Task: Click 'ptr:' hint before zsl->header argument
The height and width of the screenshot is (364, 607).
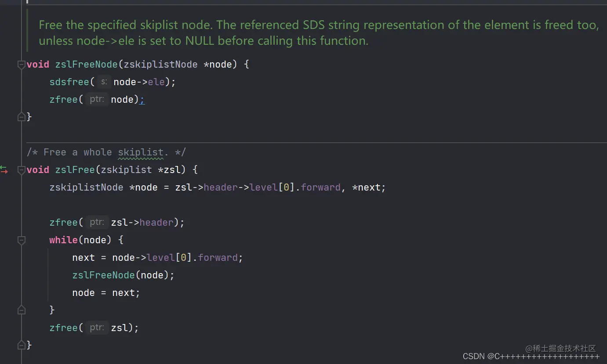Action: (97, 222)
